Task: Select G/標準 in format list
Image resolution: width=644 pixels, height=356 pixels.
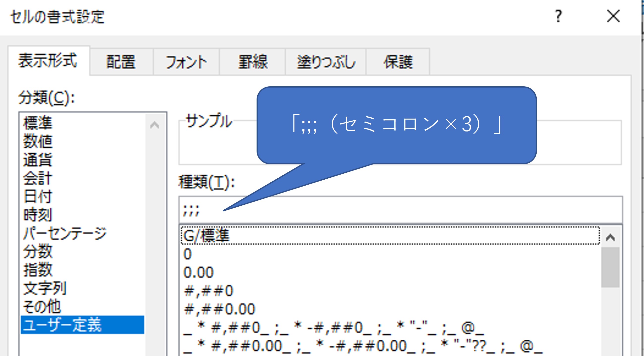Action: click(390, 235)
